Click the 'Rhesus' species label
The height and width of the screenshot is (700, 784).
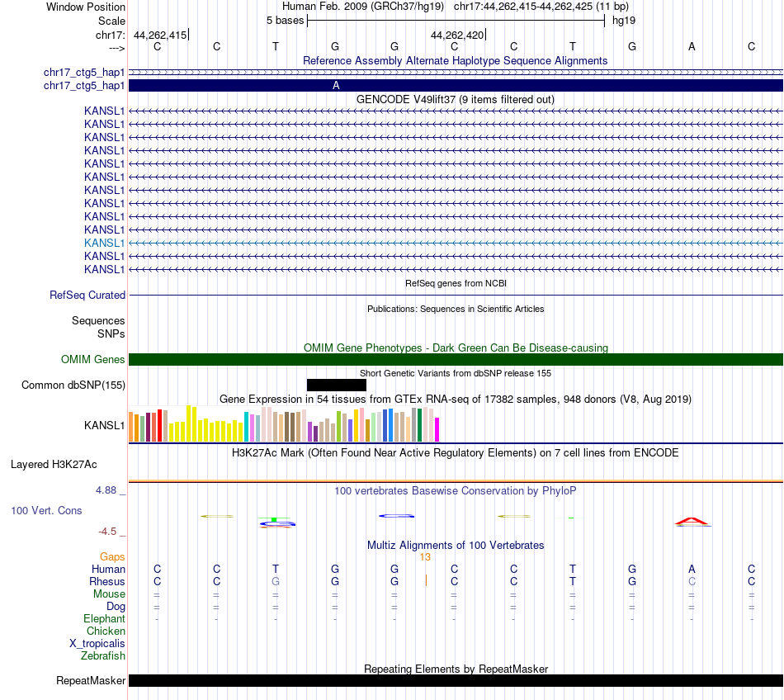point(107,581)
